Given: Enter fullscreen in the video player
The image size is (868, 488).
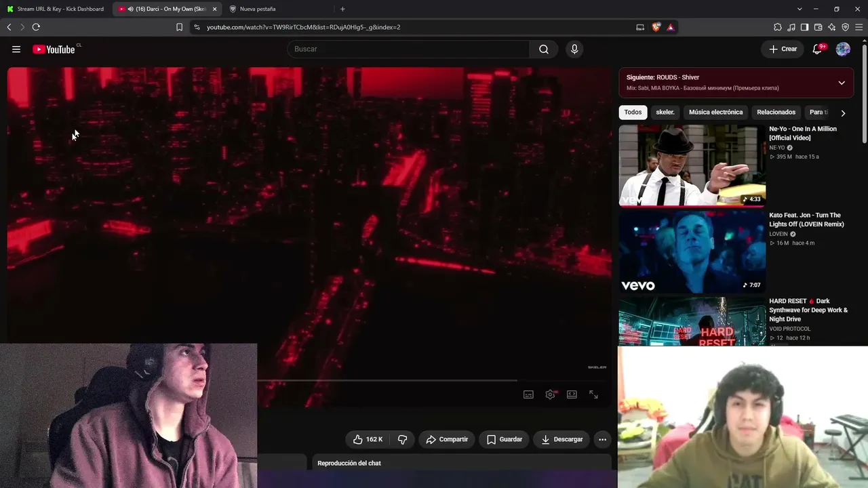Looking at the screenshot, I should click(x=593, y=394).
